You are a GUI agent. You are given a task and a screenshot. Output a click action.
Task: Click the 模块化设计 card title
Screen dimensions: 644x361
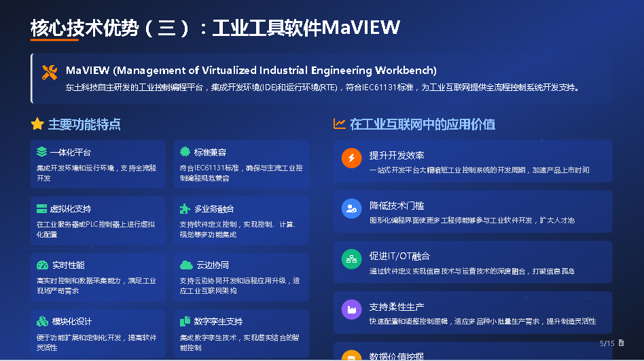click(x=72, y=321)
